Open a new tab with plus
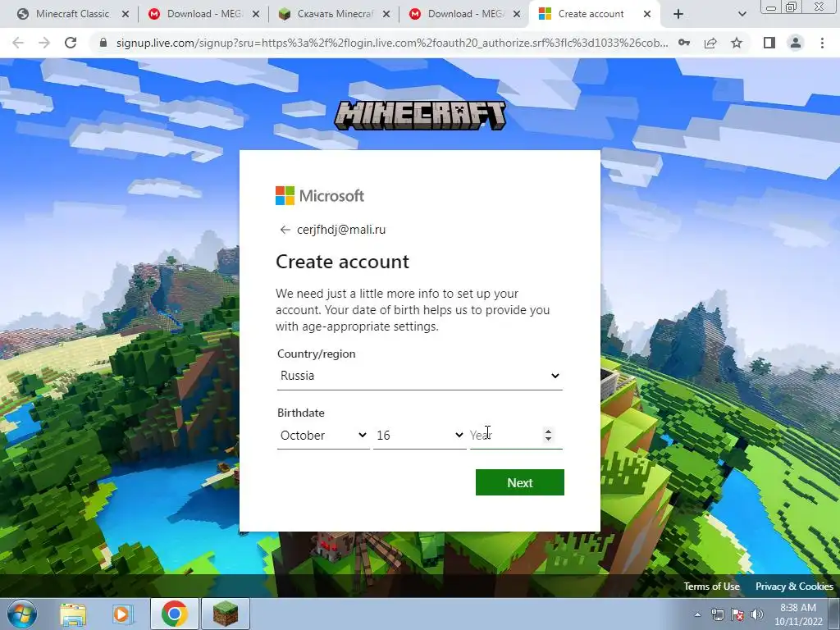The width and height of the screenshot is (840, 630). tap(678, 14)
